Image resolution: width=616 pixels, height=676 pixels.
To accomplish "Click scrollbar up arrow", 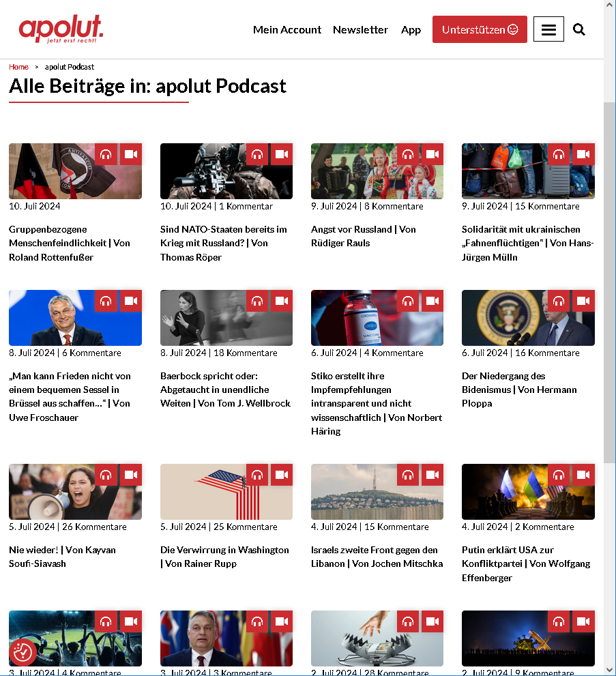I will [610, 5].
